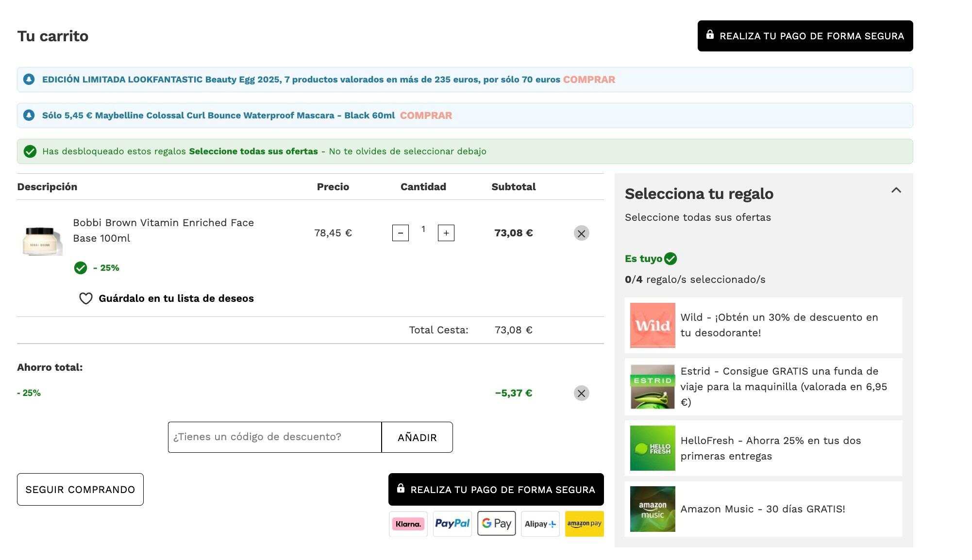This screenshot has height=560, width=972.
Task: Click green check beside -25% product discount
Action: (x=81, y=268)
